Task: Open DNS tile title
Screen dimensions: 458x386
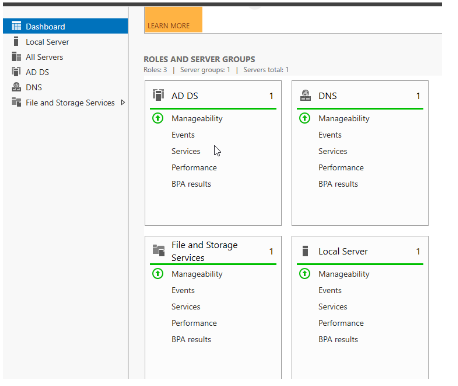Action: [327, 96]
